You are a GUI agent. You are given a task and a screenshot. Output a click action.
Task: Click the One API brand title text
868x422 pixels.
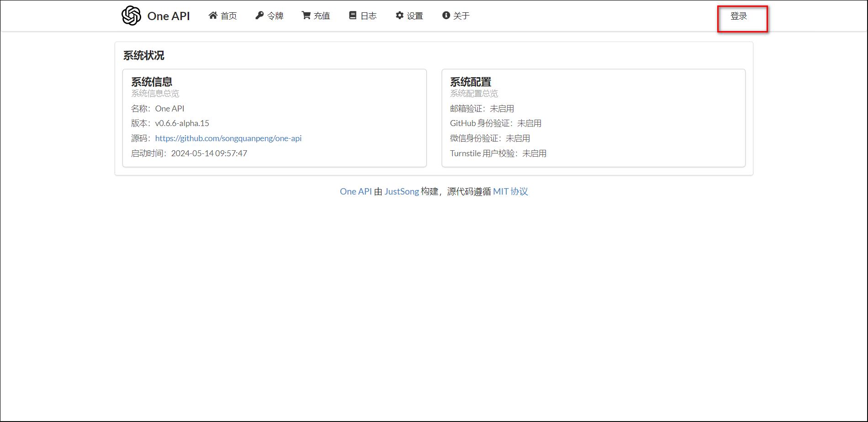[168, 16]
